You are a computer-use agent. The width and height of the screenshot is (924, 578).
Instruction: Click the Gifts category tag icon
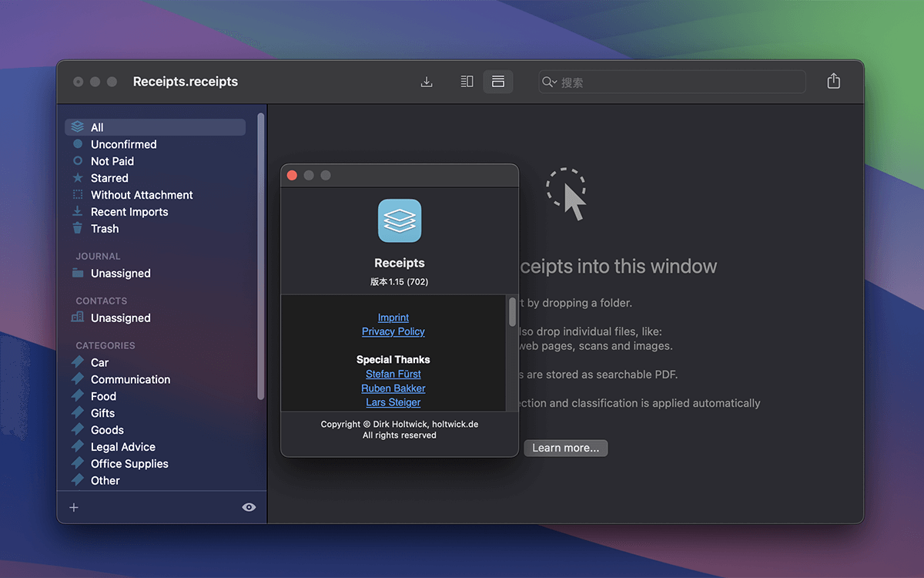[x=78, y=413]
